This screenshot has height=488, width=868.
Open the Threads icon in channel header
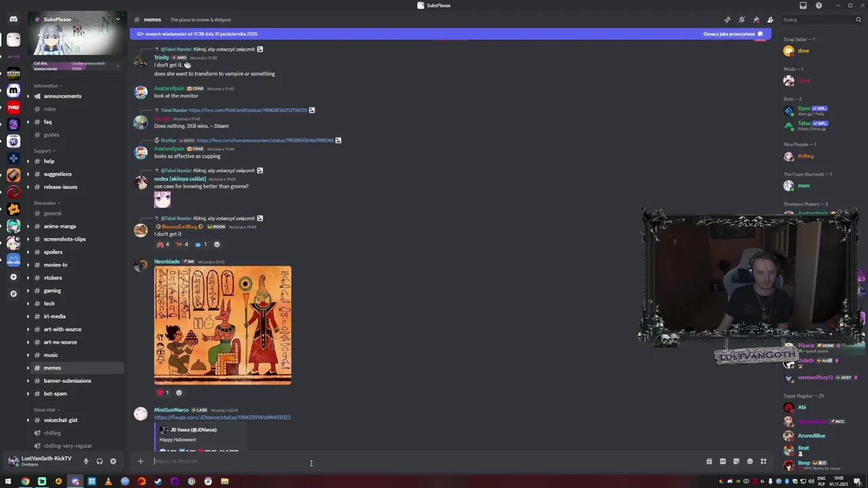[728, 20]
